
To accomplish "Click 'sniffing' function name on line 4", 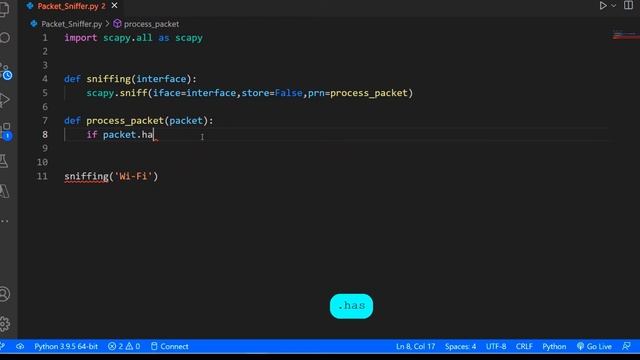I will pos(108,79).
